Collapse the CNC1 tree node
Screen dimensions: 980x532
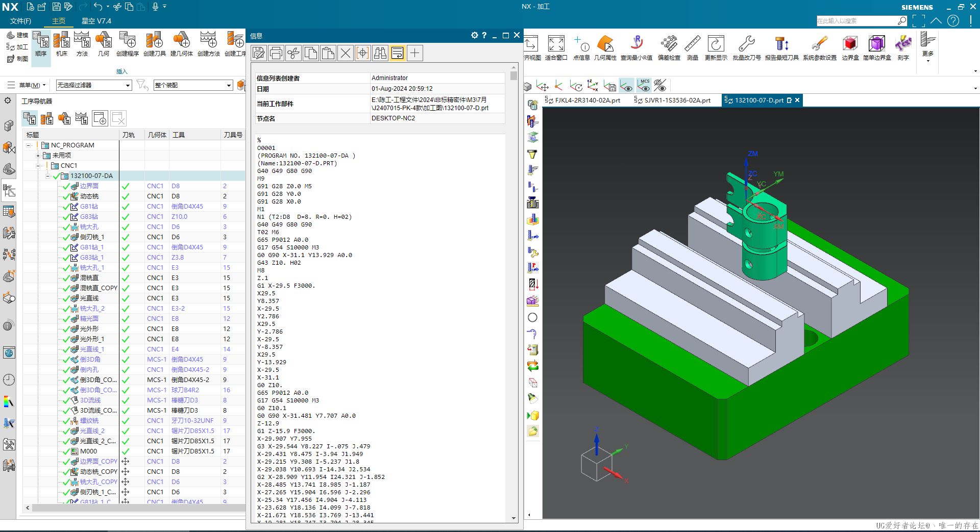[x=38, y=166]
